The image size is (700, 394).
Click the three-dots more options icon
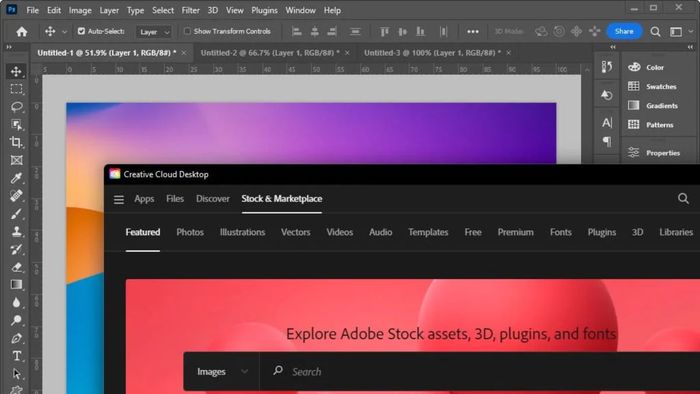point(473,31)
